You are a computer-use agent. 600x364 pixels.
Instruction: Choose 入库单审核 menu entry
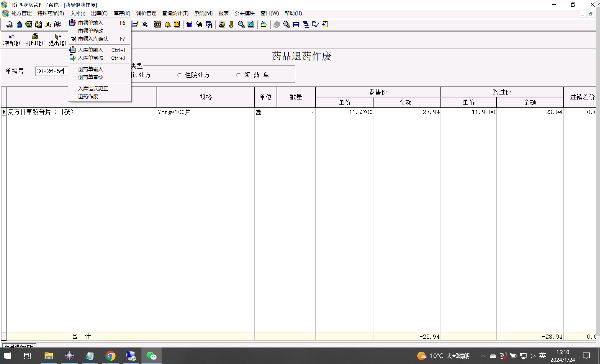(90, 58)
